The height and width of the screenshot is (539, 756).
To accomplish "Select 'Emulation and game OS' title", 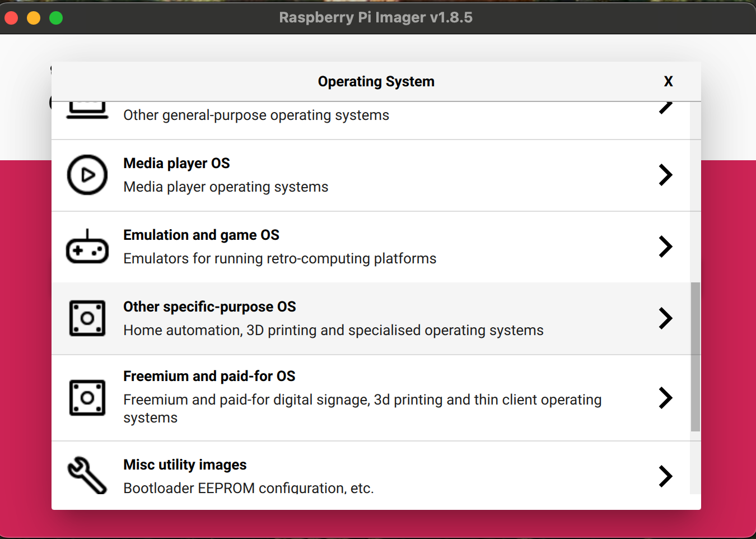I will (201, 235).
